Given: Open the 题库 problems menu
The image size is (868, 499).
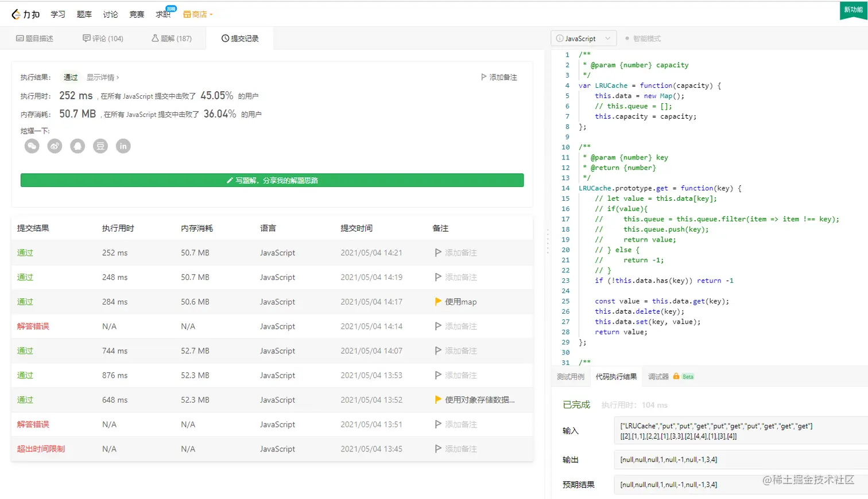Looking at the screenshot, I should [x=84, y=14].
